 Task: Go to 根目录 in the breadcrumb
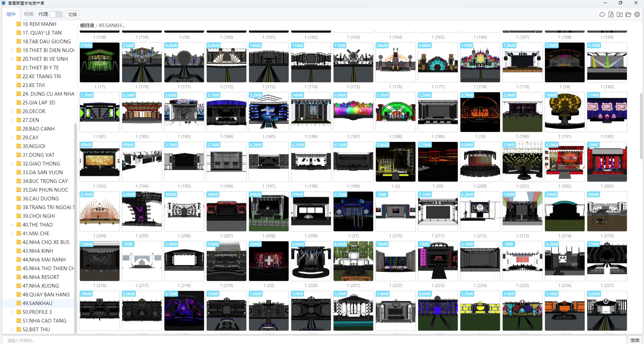(87, 26)
